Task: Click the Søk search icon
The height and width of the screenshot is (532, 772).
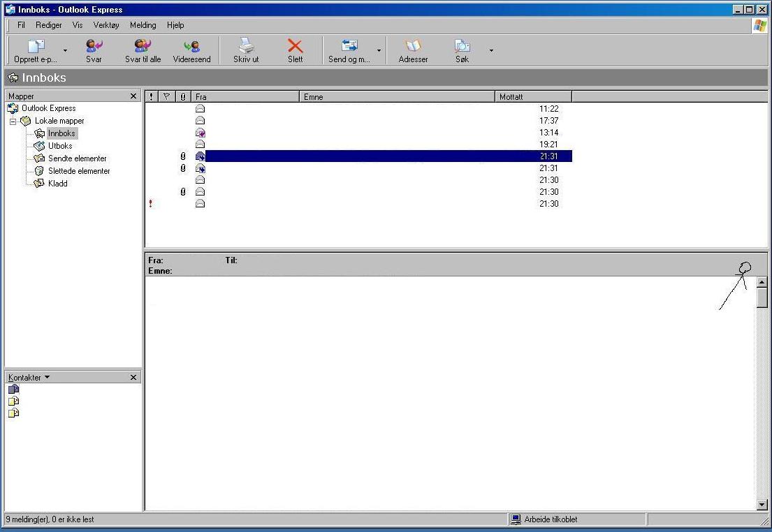Action: tap(462, 47)
